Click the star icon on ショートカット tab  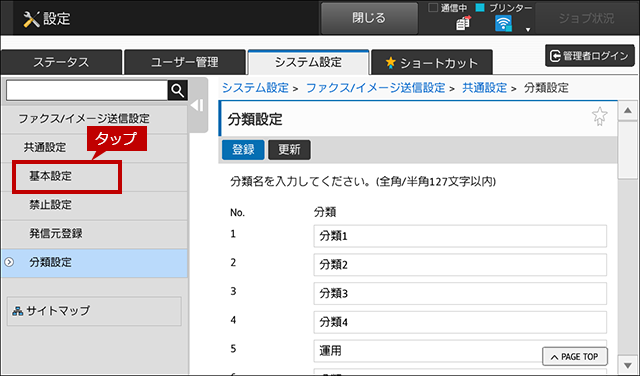coord(391,62)
